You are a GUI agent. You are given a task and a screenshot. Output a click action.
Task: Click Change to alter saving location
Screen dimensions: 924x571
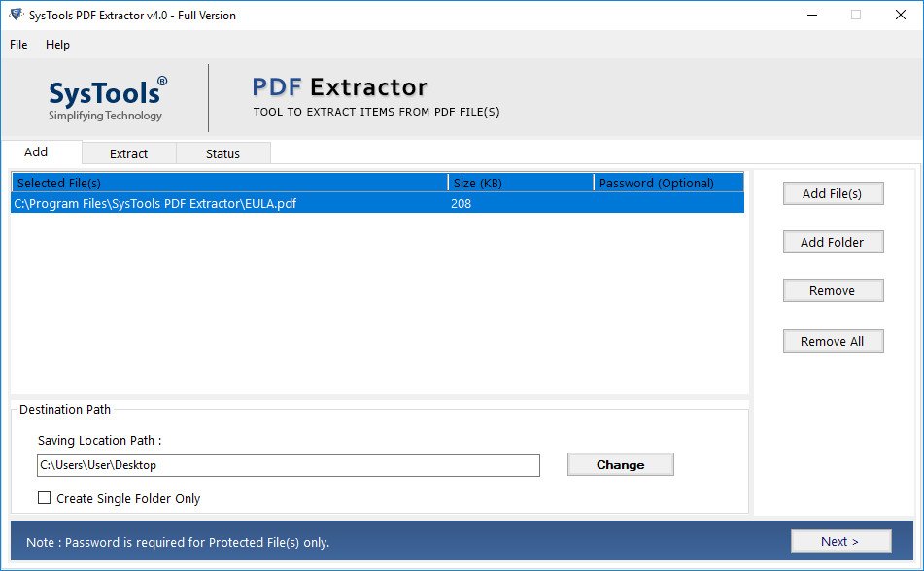(621, 464)
